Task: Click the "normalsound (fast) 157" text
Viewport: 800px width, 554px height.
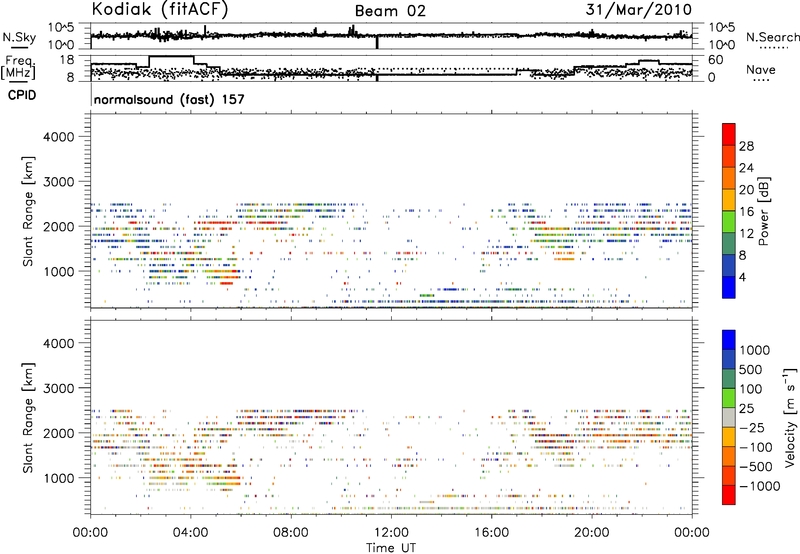Action: [x=169, y=99]
